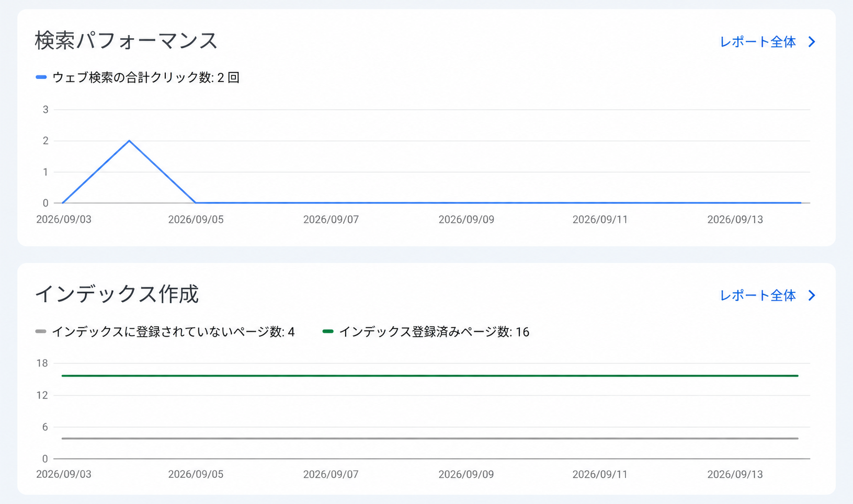853x504 pixels.
Task: Click gray legend marker for 登録されていないページ数
Action: coord(41,331)
